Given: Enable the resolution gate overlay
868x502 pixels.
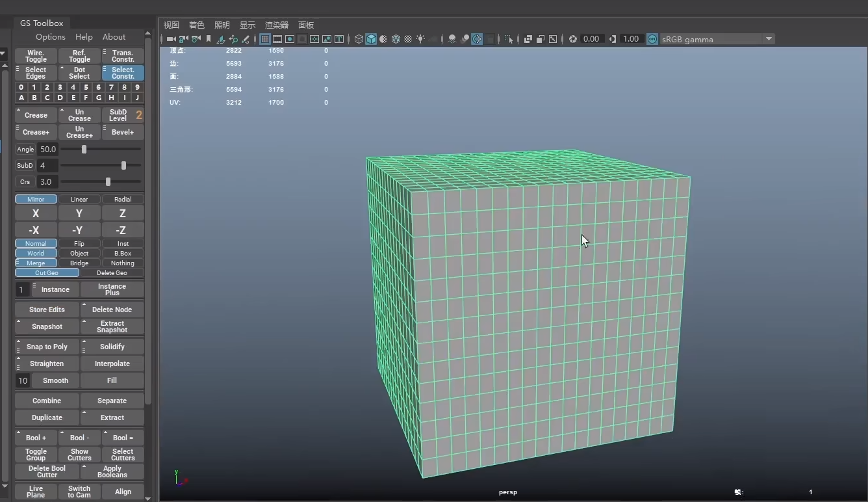Looking at the screenshot, I should click(290, 39).
